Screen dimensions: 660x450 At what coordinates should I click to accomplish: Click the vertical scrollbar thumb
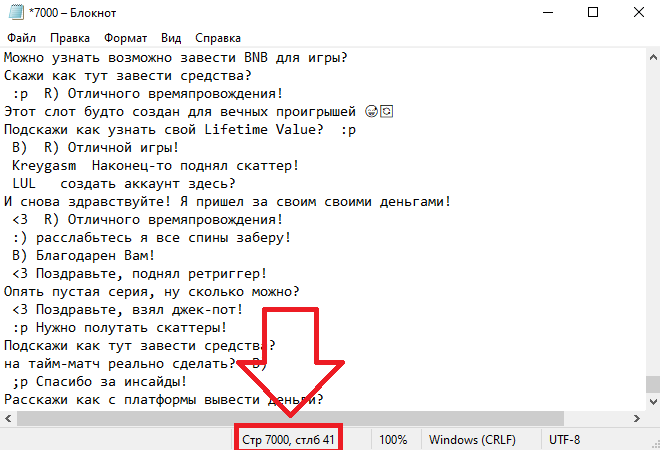click(653, 383)
